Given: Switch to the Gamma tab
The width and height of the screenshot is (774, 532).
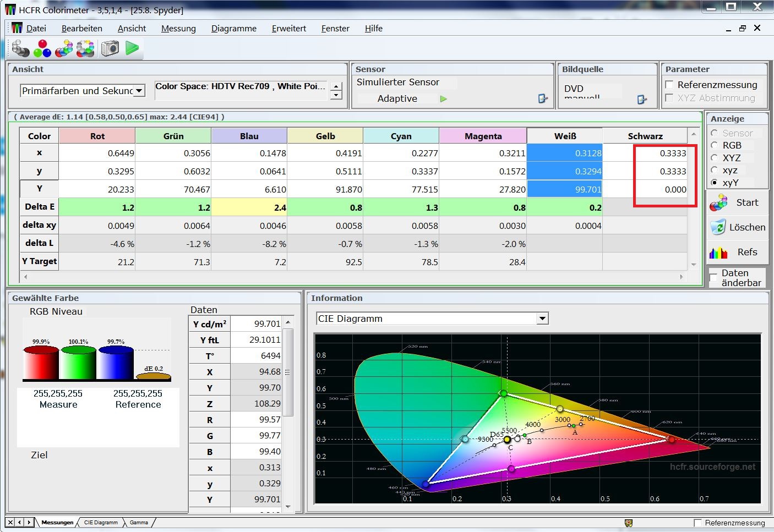Looking at the screenshot, I should click(139, 522).
